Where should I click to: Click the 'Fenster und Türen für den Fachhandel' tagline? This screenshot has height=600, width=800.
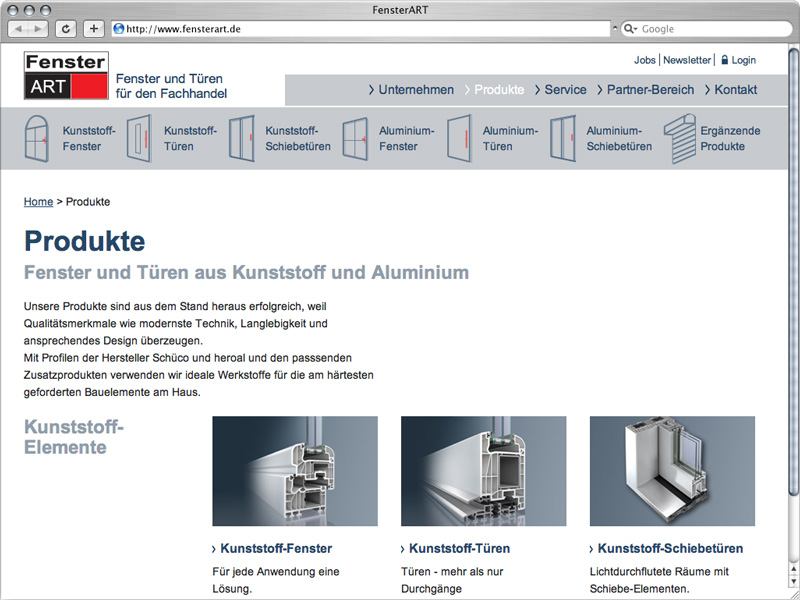(x=171, y=86)
